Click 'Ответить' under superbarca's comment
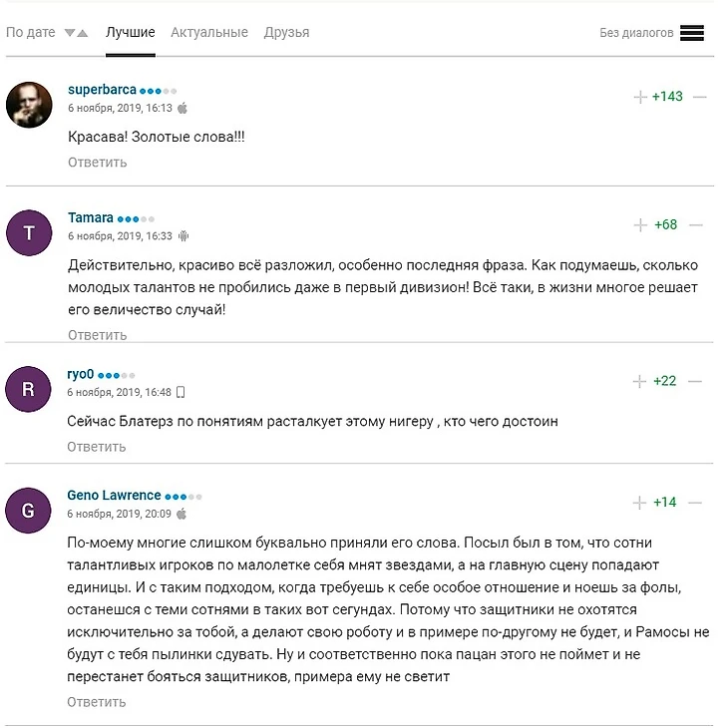728x728 pixels. 97,162
